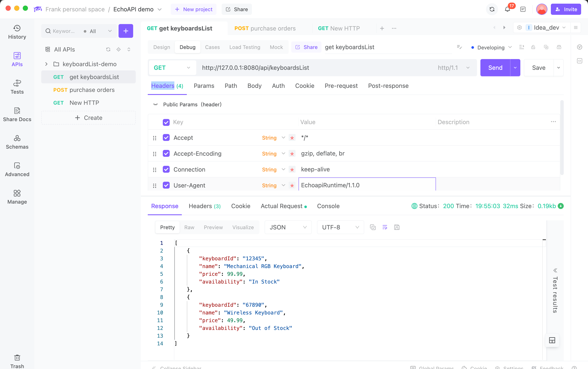Click the Create button in API list

88,118
